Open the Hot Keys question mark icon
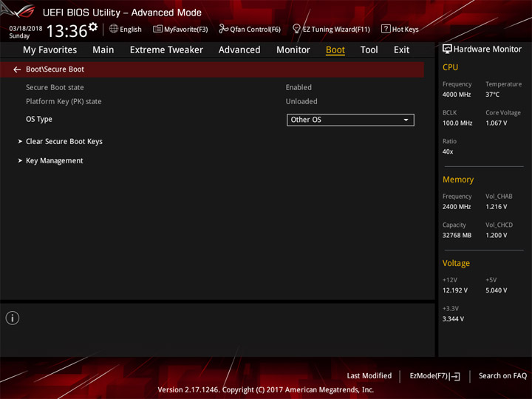The width and height of the screenshot is (532, 399). coord(386,29)
